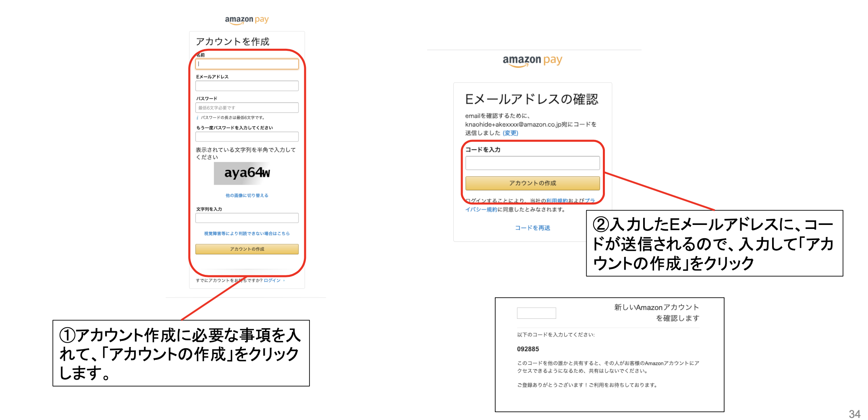This screenshot has height=420, width=868.
Task: Select the verification code 092885 in email
Action: click(x=528, y=349)
